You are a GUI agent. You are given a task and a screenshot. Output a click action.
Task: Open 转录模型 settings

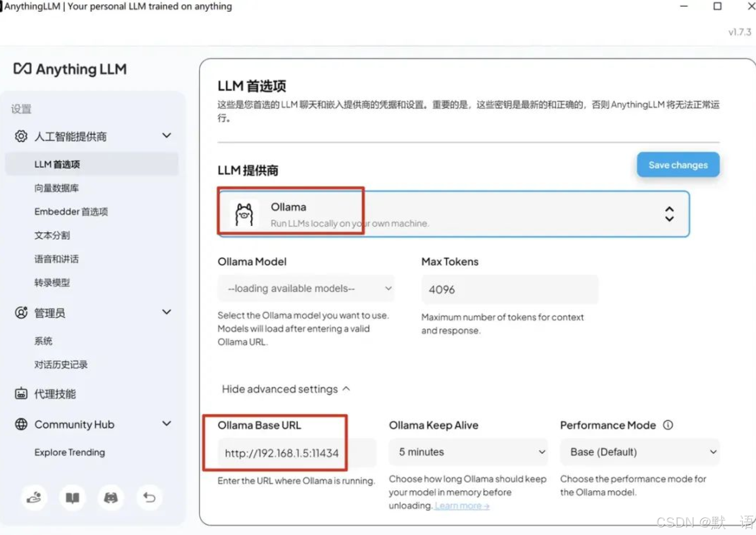(x=52, y=283)
